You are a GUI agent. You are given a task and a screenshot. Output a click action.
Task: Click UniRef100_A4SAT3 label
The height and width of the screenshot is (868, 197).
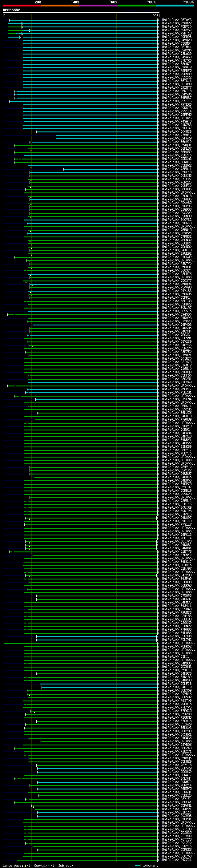coord(177,122)
